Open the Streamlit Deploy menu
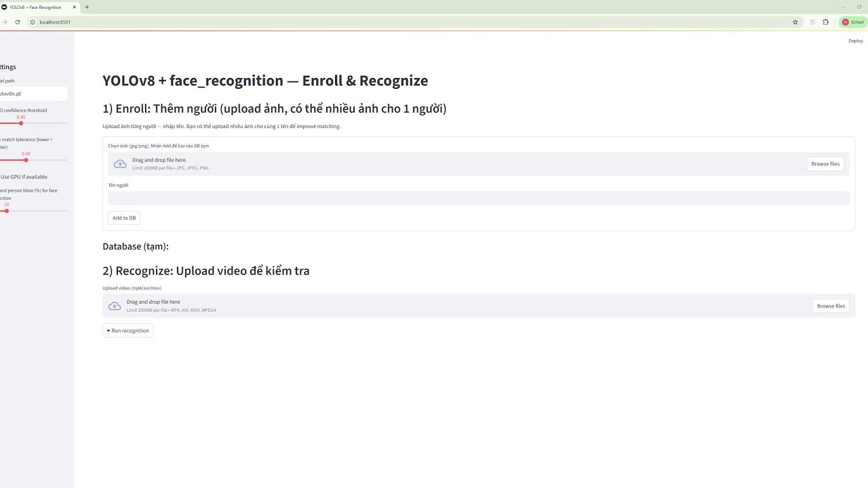This screenshot has height=488, width=868. [x=856, y=41]
